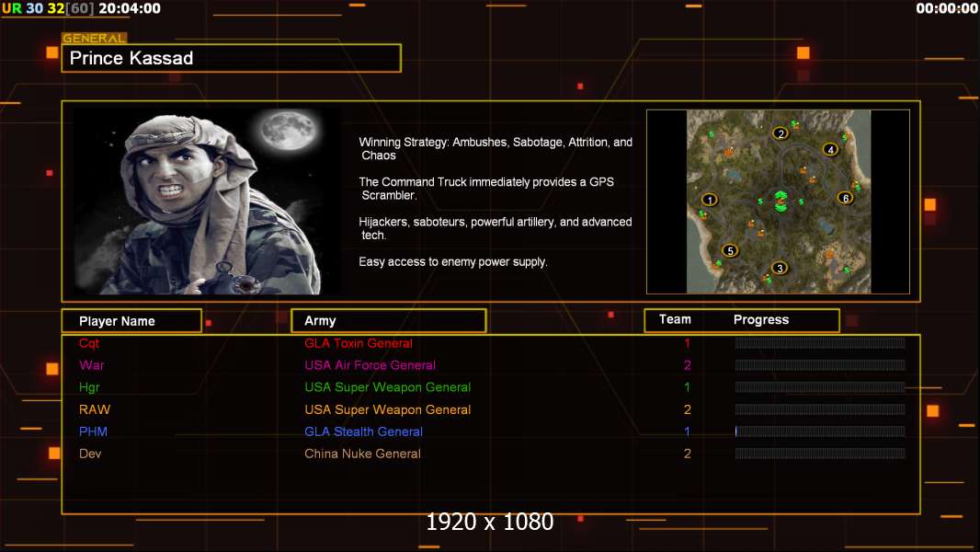The height and width of the screenshot is (552, 980).
Task: Click the Player Name column header
Action: click(131, 321)
